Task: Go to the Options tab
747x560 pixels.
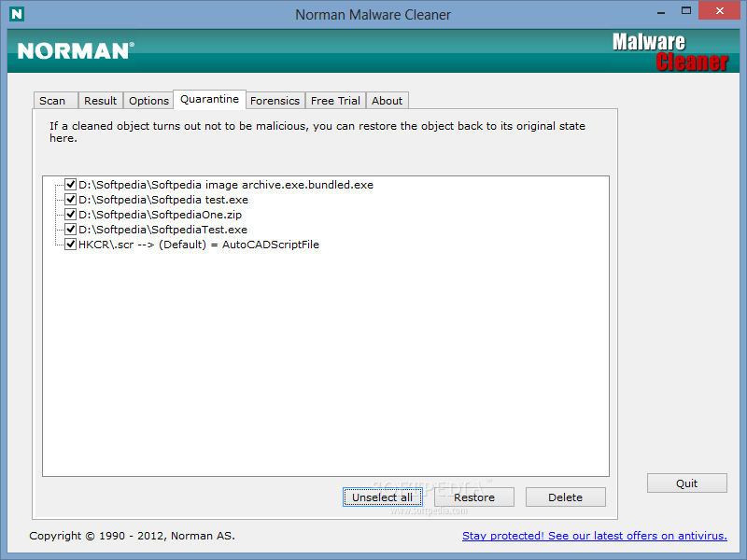Action: click(x=148, y=101)
